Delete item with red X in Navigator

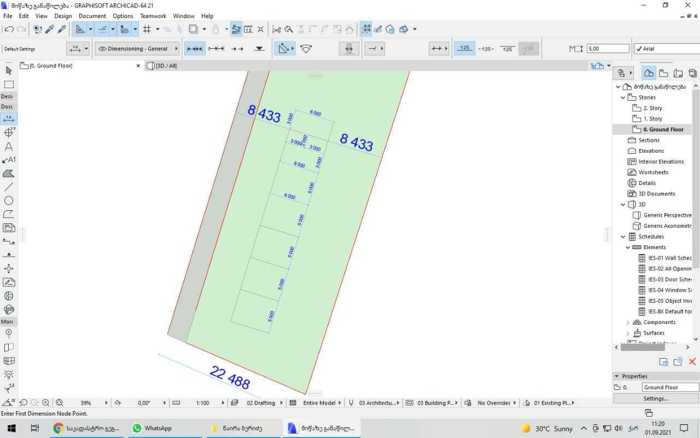click(x=692, y=361)
